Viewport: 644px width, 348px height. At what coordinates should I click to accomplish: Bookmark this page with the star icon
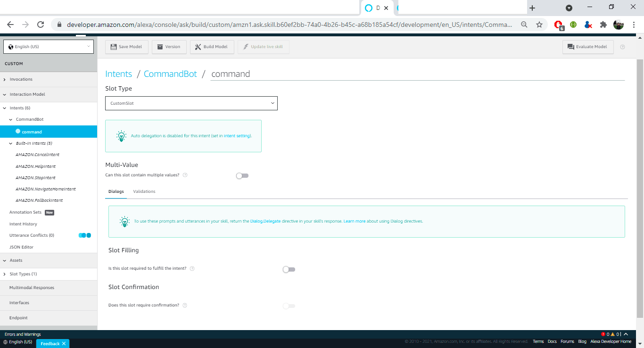click(x=539, y=25)
